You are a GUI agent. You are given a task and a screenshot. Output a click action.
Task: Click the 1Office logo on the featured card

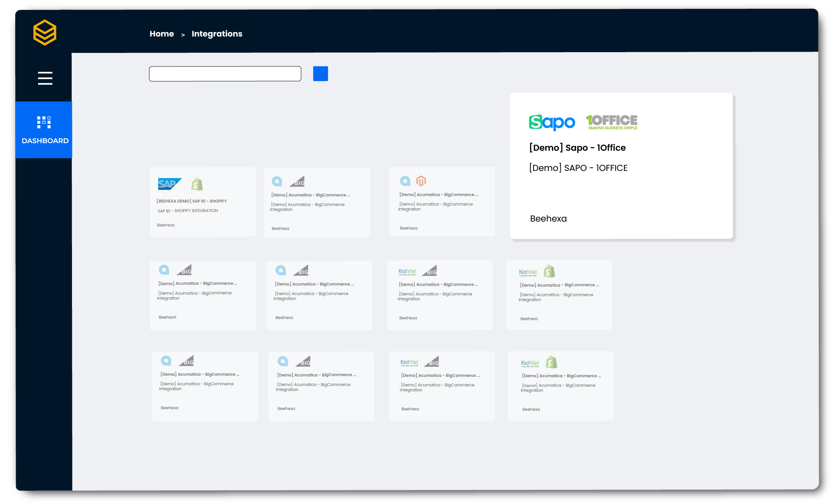[611, 122]
